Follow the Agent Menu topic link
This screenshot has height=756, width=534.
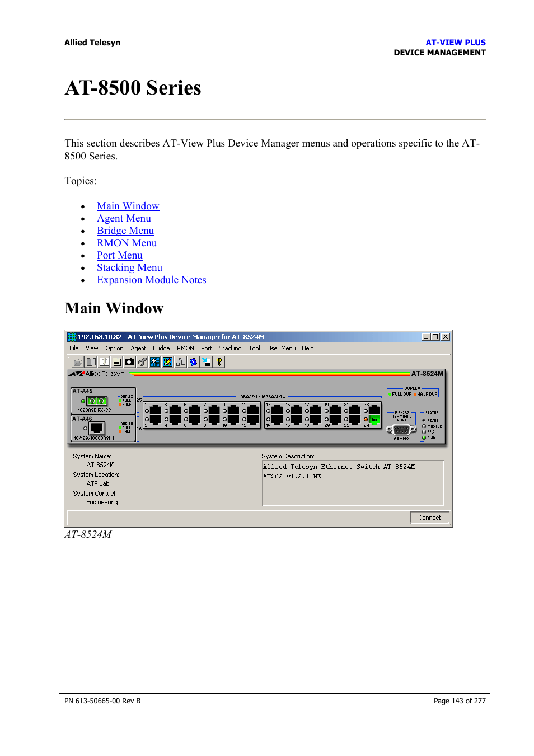[124, 218]
